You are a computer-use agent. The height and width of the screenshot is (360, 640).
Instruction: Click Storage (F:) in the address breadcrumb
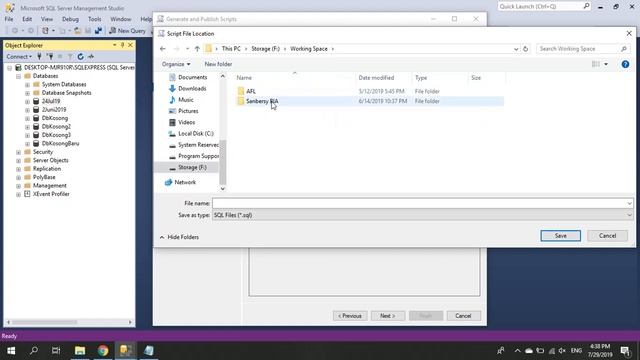(x=265, y=49)
